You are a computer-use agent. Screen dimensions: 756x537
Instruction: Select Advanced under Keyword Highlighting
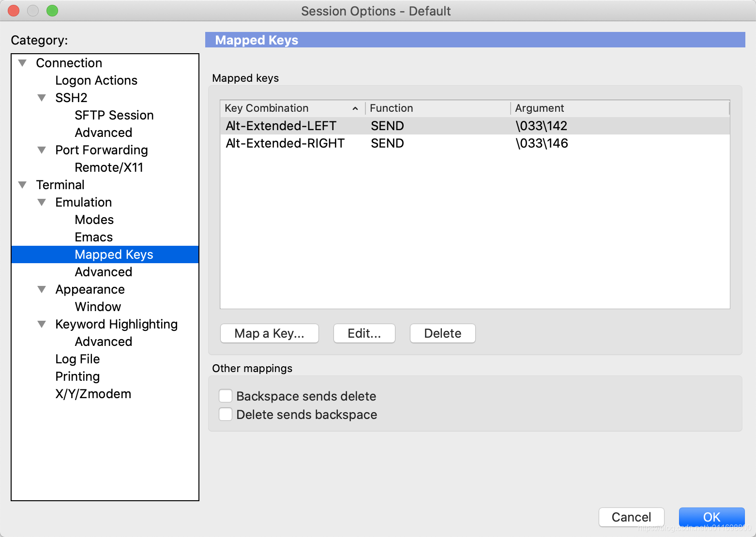104,342
